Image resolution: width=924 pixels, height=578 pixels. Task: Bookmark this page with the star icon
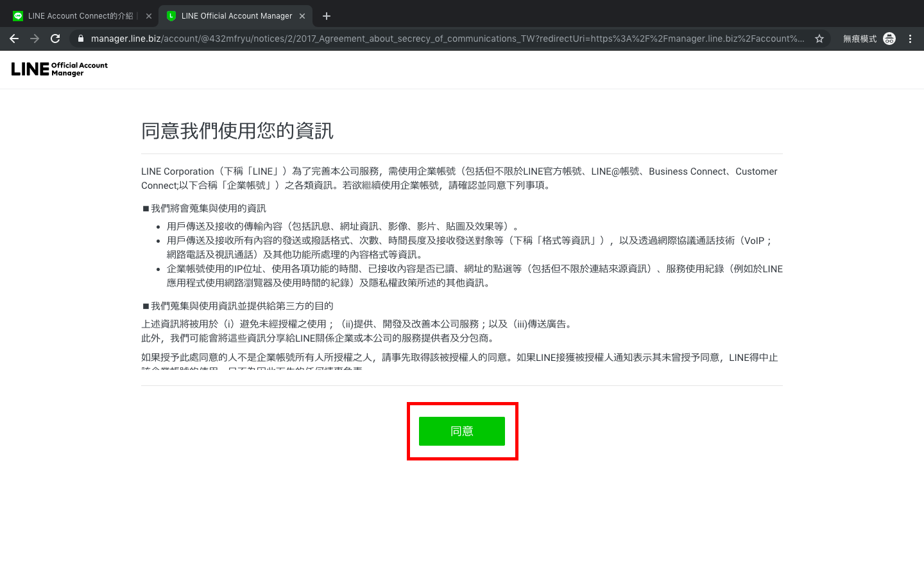(819, 39)
